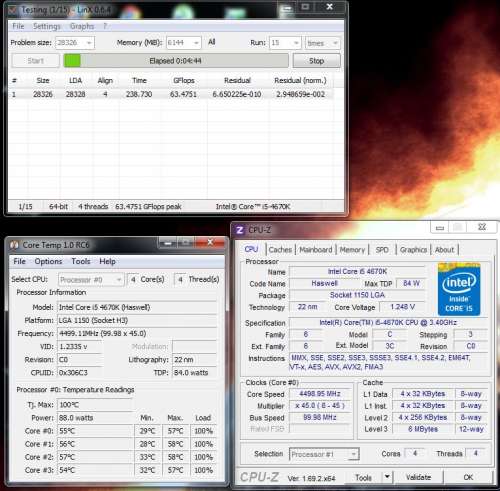Click the Intel Core i5-4670K status bar text
Image resolution: width=500 pixels, height=491 pixels.
click(x=253, y=207)
